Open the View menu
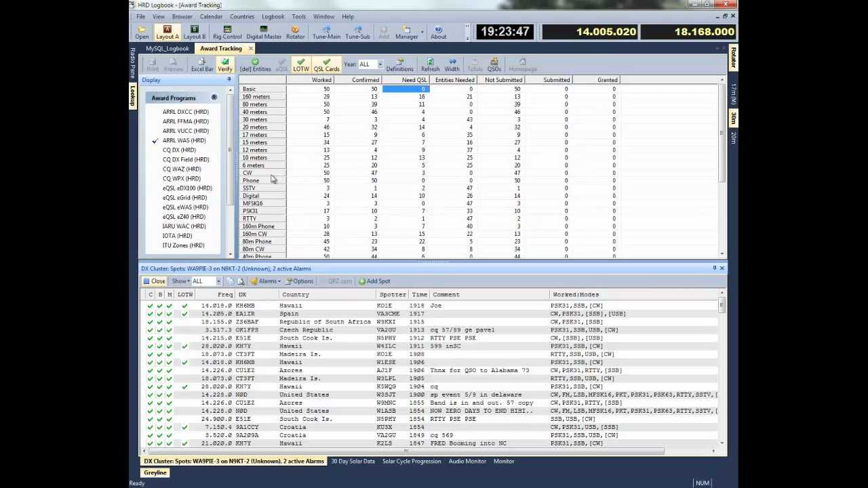868x488 pixels. [158, 16]
